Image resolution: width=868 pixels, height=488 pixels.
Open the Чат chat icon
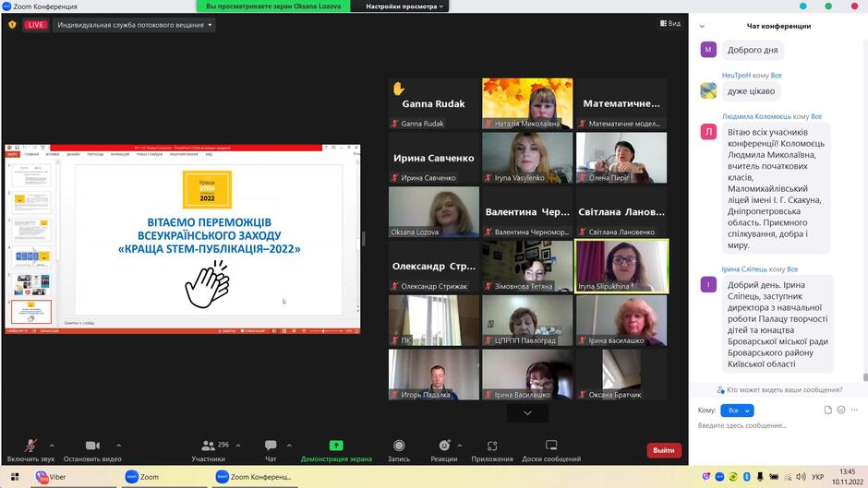pyautogui.click(x=271, y=446)
